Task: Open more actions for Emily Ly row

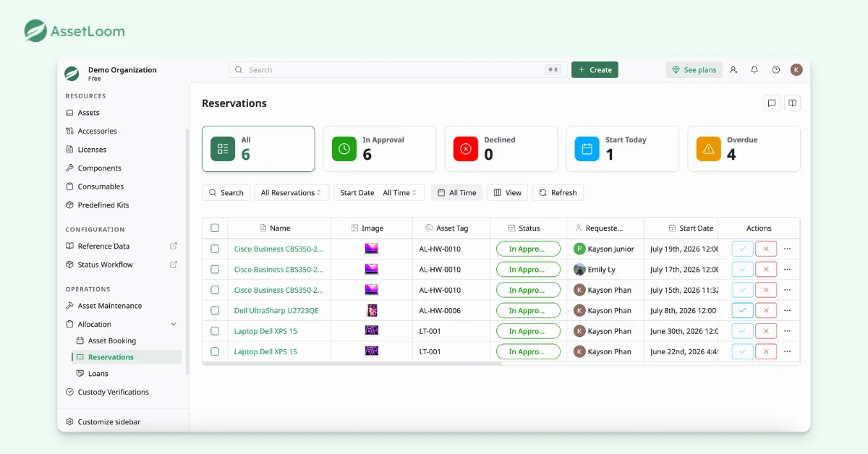Action: [788, 269]
